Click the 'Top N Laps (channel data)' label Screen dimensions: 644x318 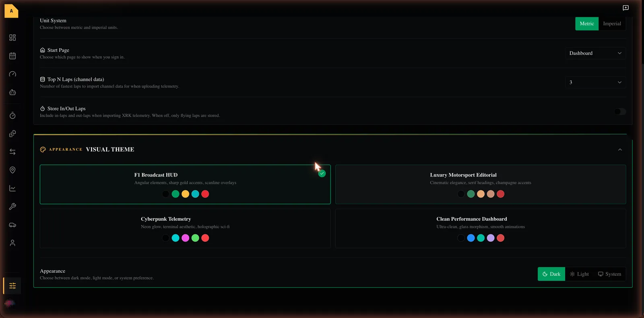[x=76, y=80]
